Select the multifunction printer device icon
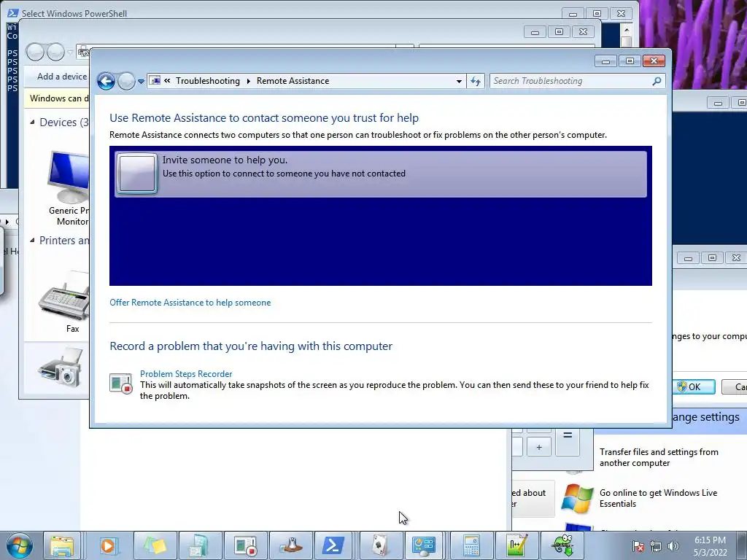Viewport: 747px width, 560px height. 60,367
